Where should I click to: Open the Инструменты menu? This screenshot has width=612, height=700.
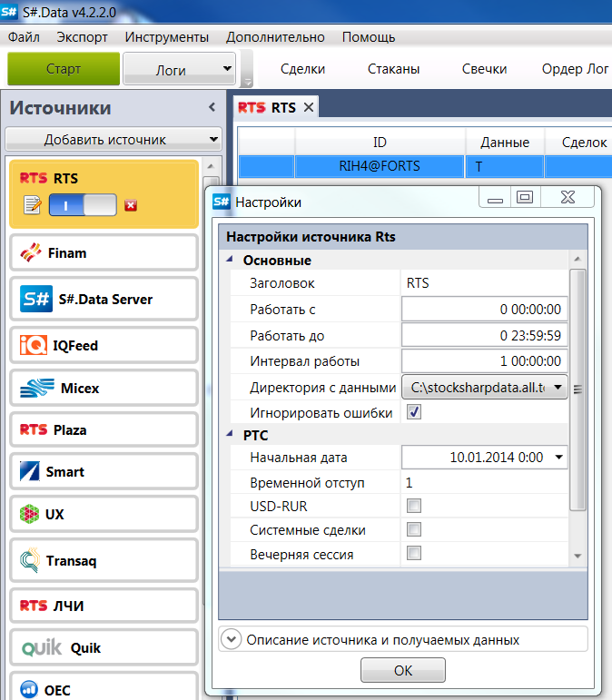[x=167, y=37]
